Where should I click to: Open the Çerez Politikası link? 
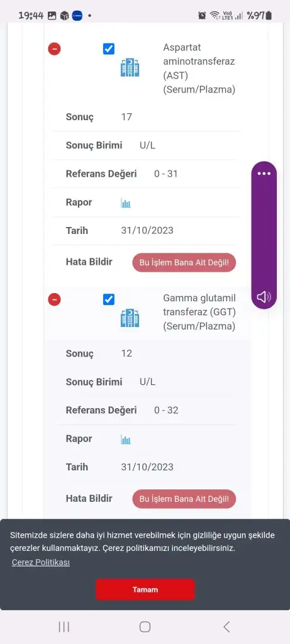(x=41, y=562)
